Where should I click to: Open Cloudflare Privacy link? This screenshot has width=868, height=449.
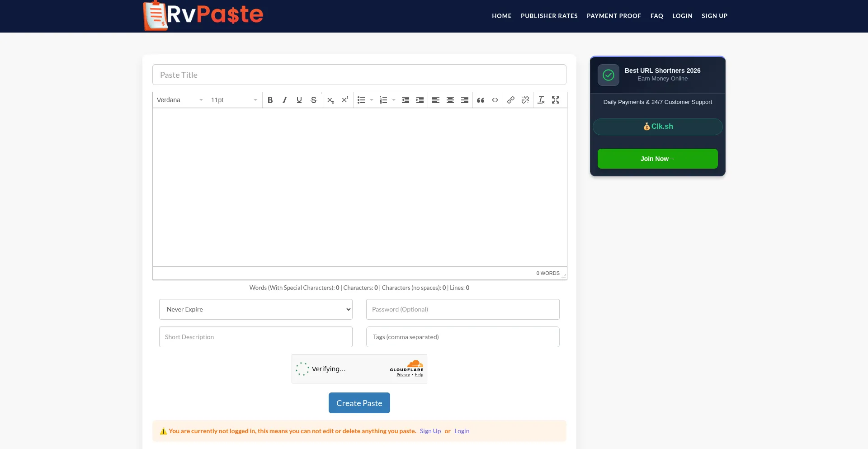[403, 375]
